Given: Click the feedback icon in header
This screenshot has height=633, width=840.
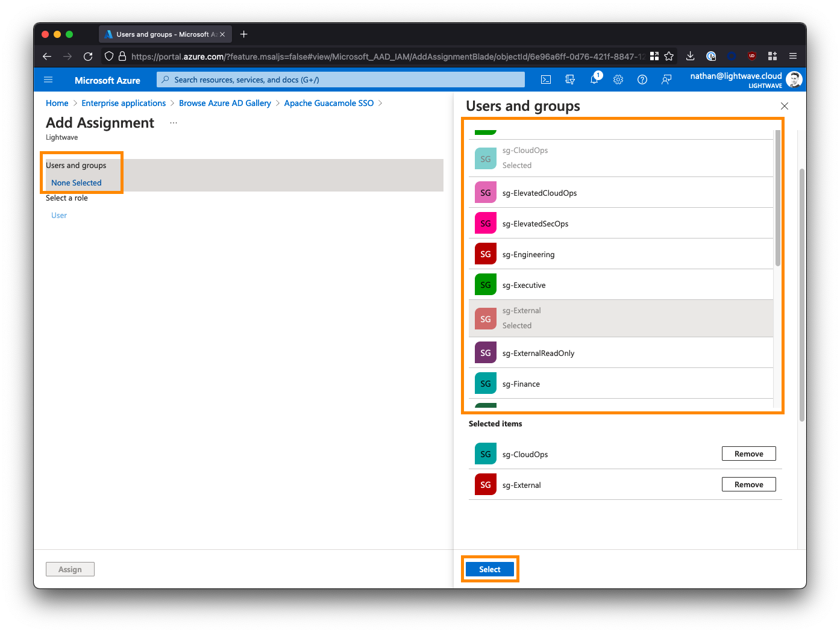Looking at the screenshot, I should 666,80.
